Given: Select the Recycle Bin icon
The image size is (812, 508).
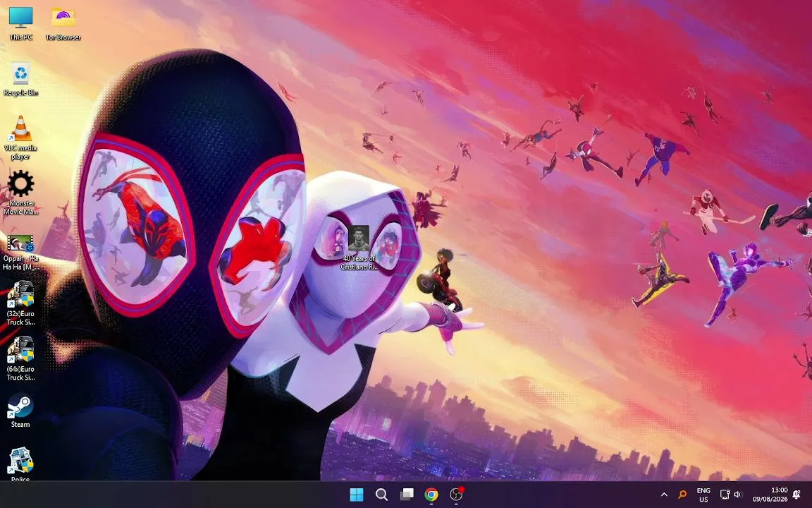Looking at the screenshot, I should tap(20, 79).
